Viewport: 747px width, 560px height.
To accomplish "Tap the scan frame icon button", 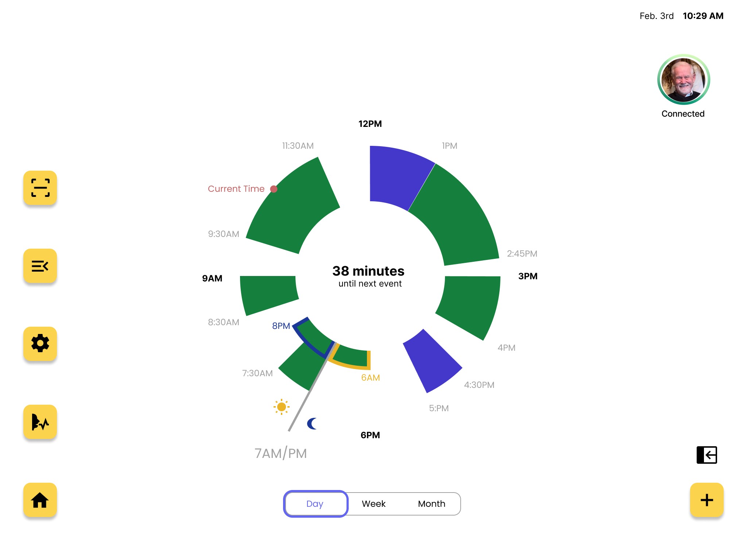I will [x=40, y=188].
